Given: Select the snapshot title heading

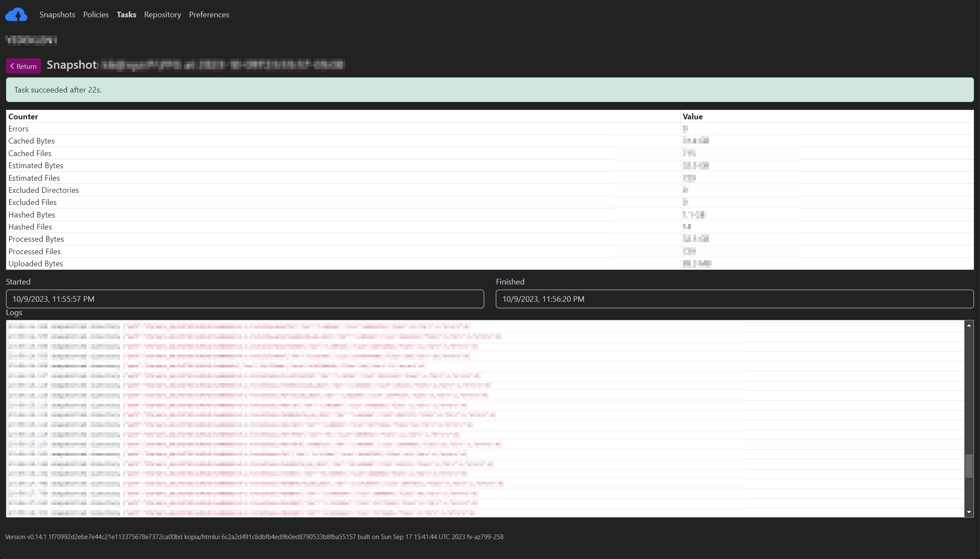Looking at the screenshot, I should [71, 65].
